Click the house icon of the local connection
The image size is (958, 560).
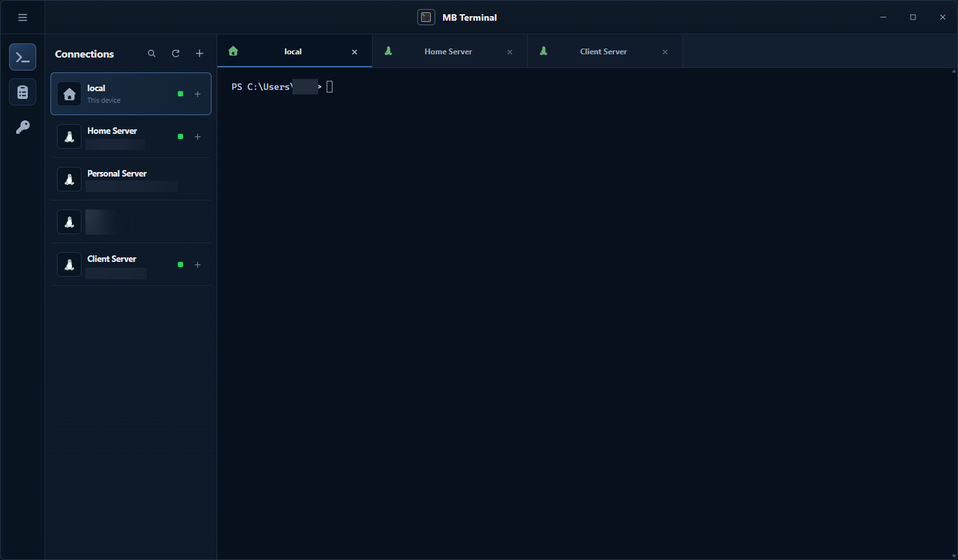69,94
